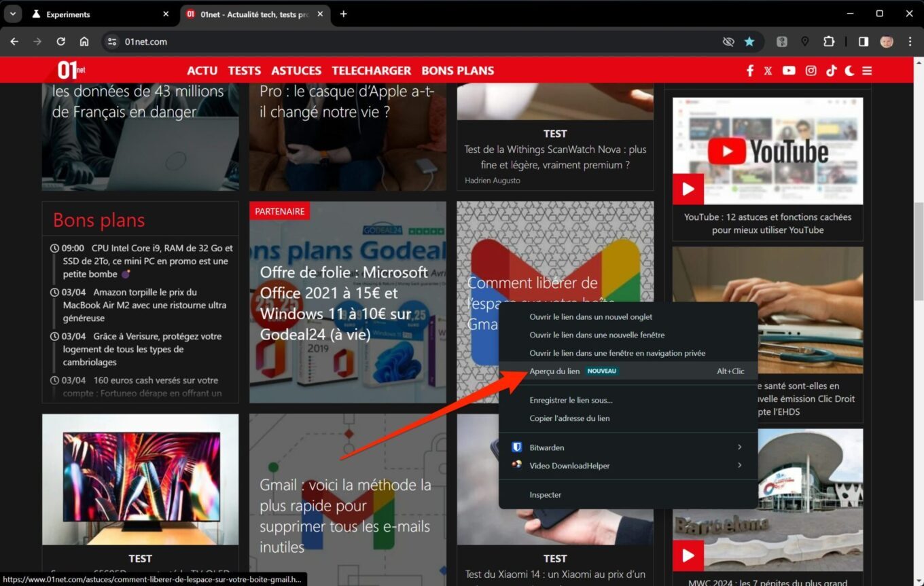
Task: Select 'Enregistrer le lien sous...'
Action: click(x=628, y=400)
